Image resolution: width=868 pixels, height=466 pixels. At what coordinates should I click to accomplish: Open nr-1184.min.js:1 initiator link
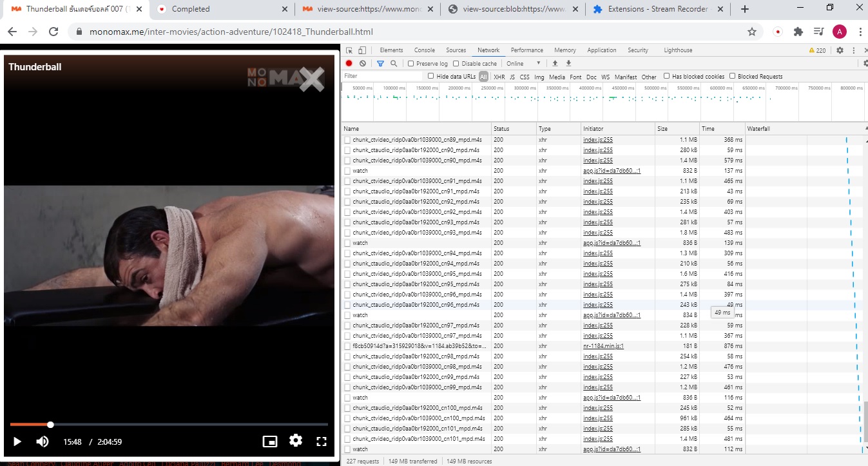[x=604, y=346]
